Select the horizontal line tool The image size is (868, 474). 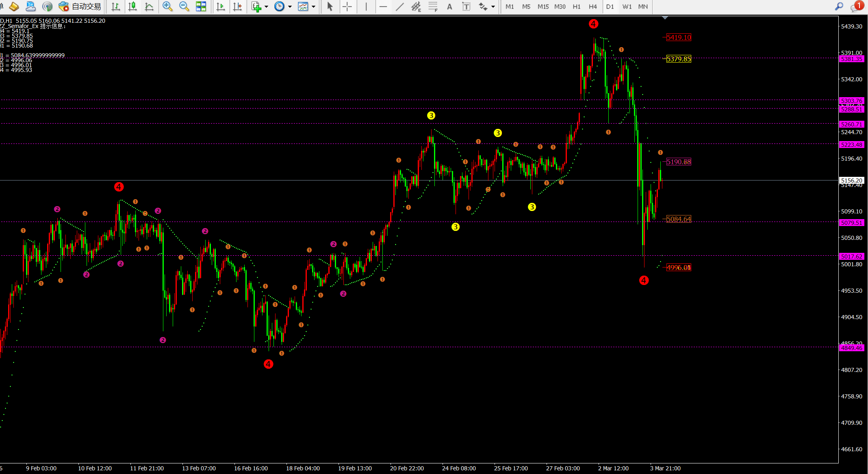383,7
